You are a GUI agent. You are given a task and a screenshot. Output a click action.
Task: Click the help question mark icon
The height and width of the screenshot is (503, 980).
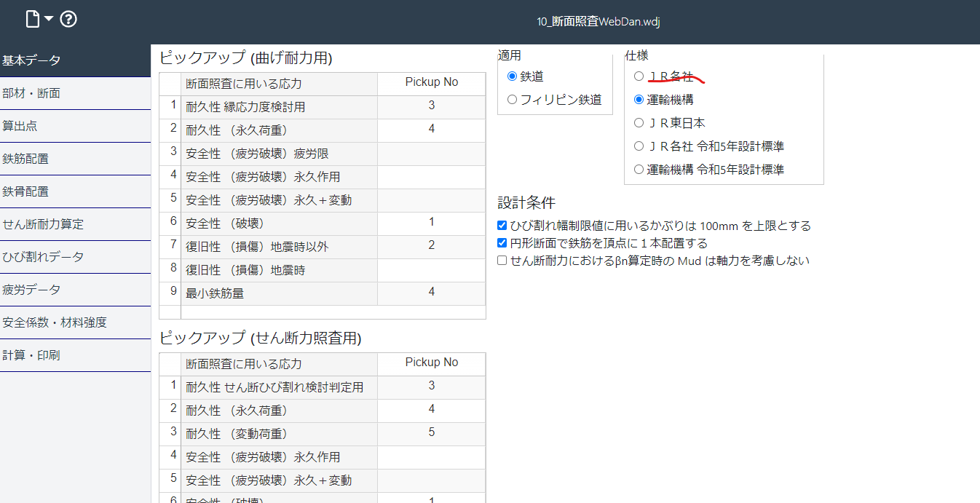68,19
